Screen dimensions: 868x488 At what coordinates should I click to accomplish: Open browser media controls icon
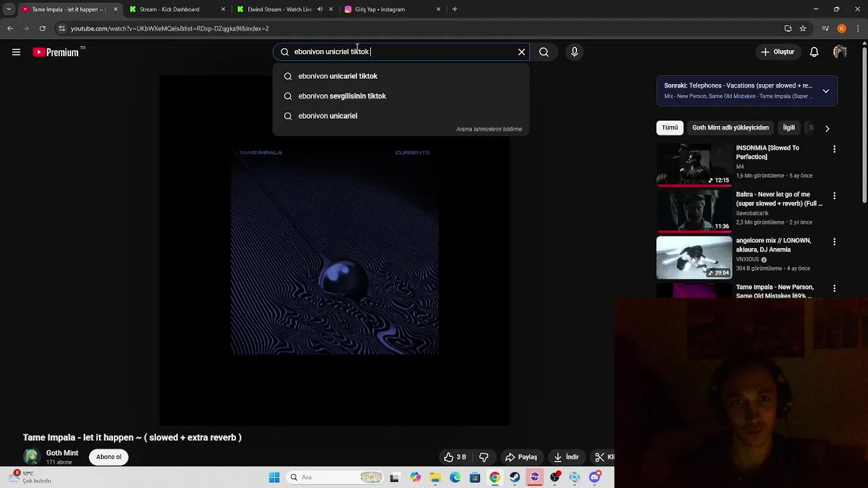pyautogui.click(x=825, y=28)
